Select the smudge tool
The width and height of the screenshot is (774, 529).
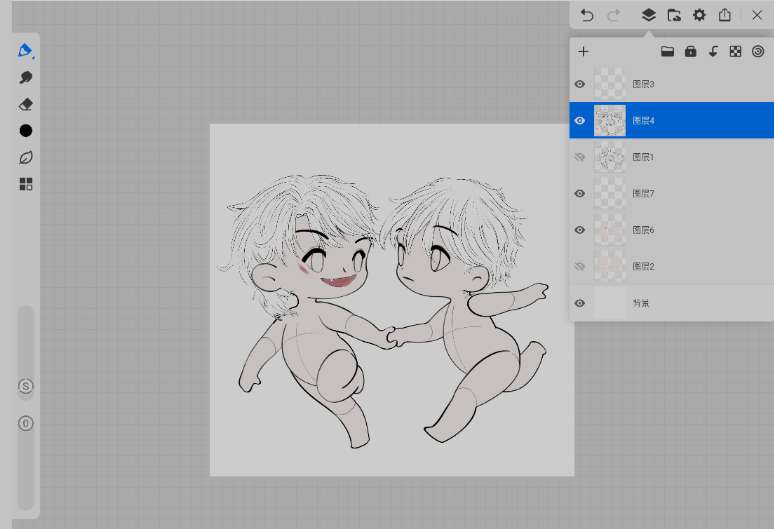(x=26, y=77)
